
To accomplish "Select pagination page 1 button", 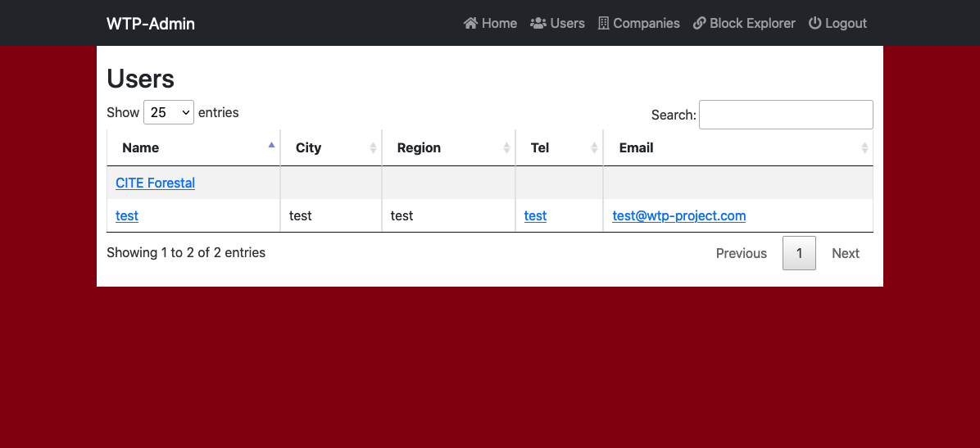I will point(799,253).
